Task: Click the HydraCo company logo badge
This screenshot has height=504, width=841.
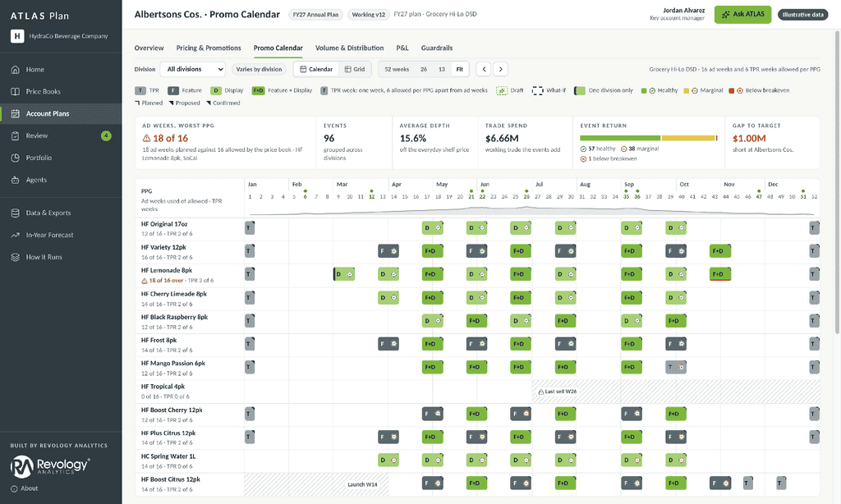Action: (x=17, y=36)
